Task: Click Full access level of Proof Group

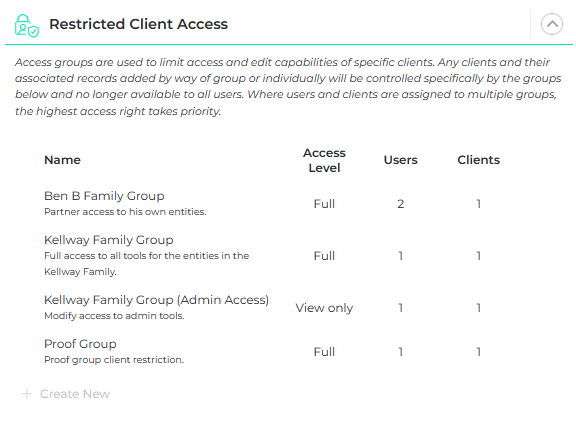Action: tap(324, 352)
